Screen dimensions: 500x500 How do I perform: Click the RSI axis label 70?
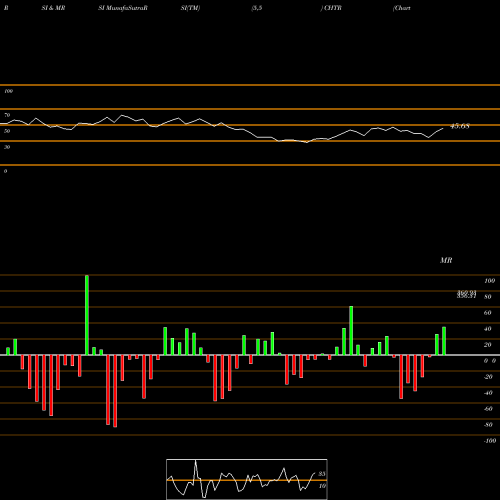(7, 115)
